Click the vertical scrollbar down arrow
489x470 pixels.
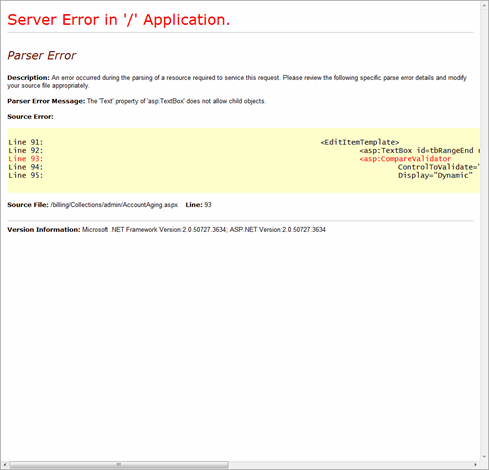[484, 457]
